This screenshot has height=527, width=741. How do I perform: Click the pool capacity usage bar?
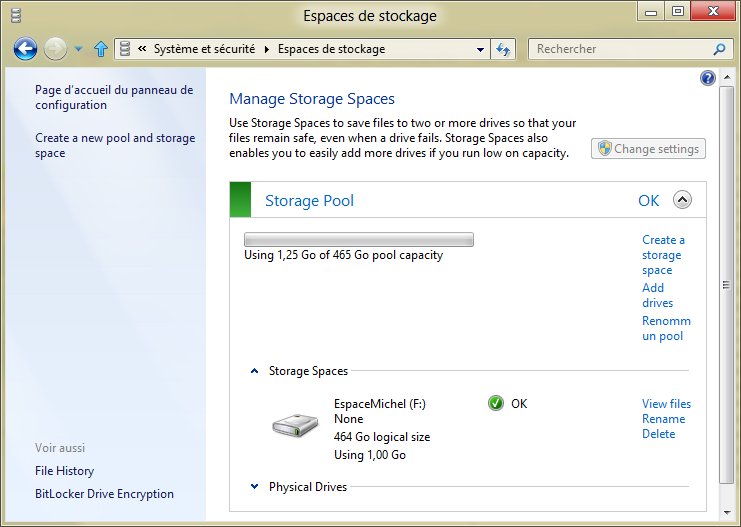coord(359,240)
